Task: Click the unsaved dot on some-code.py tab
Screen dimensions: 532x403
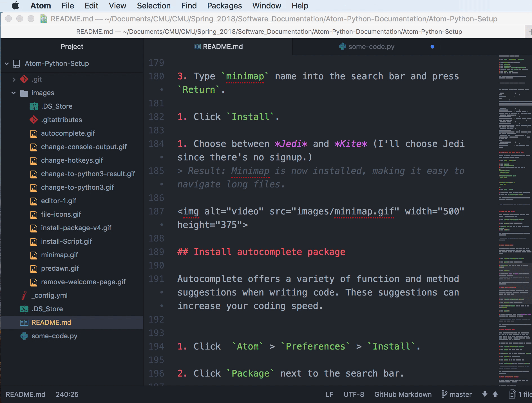Action: click(x=432, y=47)
